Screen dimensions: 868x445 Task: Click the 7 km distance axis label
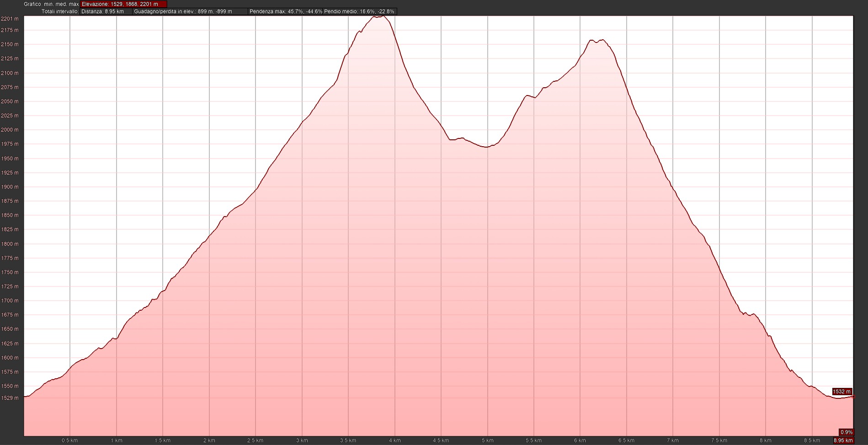tap(673, 440)
